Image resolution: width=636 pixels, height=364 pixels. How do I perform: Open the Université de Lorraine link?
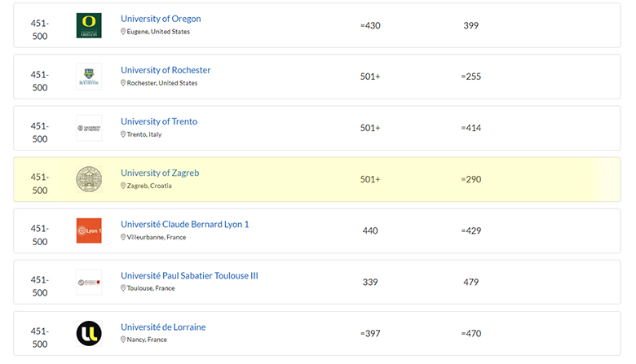pyautogui.click(x=163, y=327)
